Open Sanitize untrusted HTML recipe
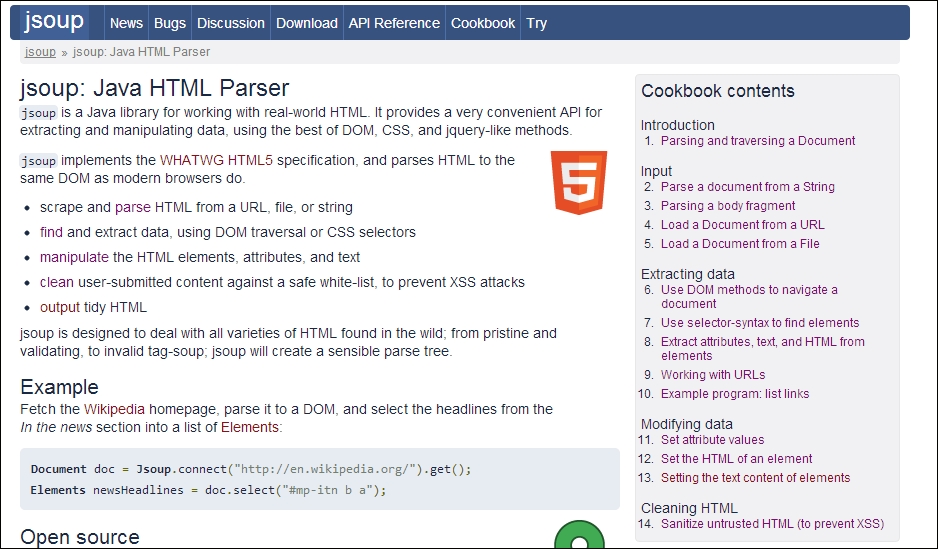Image resolution: width=938 pixels, height=549 pixels. click(772, 524)
